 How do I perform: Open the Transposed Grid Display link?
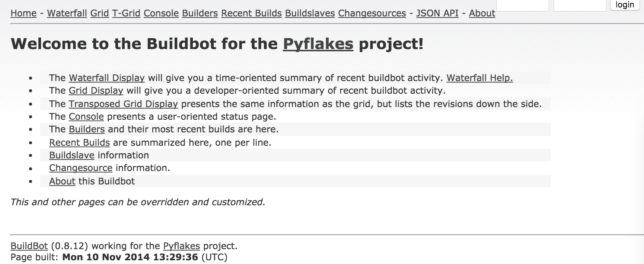(x=123, y=104)
